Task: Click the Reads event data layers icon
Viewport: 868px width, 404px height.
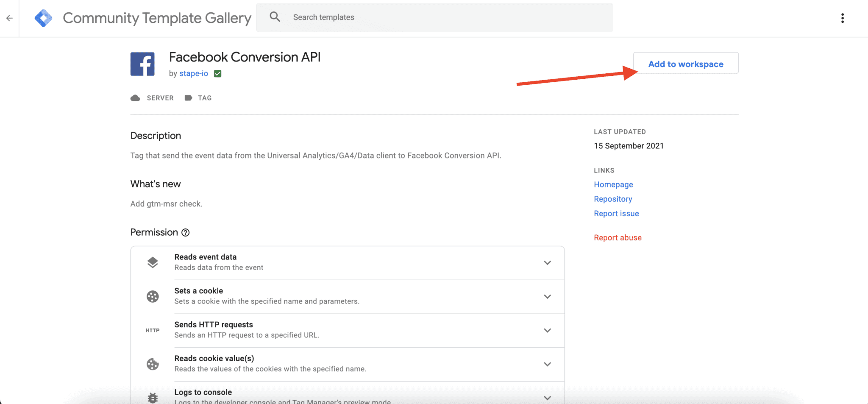Action: [x=153, y=263]
